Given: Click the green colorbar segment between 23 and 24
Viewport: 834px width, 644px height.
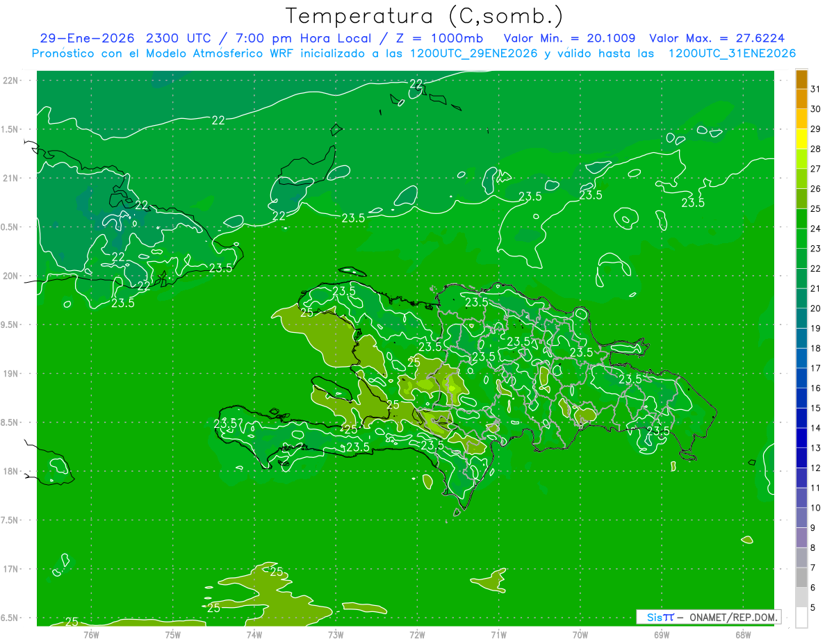Looking at the screenshot, I should (801, 239).
